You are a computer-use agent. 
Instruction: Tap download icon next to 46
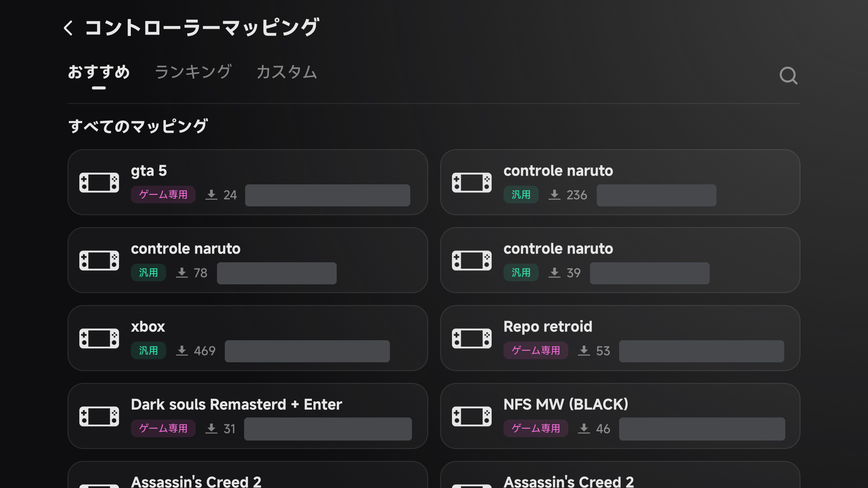coord(584,429)
